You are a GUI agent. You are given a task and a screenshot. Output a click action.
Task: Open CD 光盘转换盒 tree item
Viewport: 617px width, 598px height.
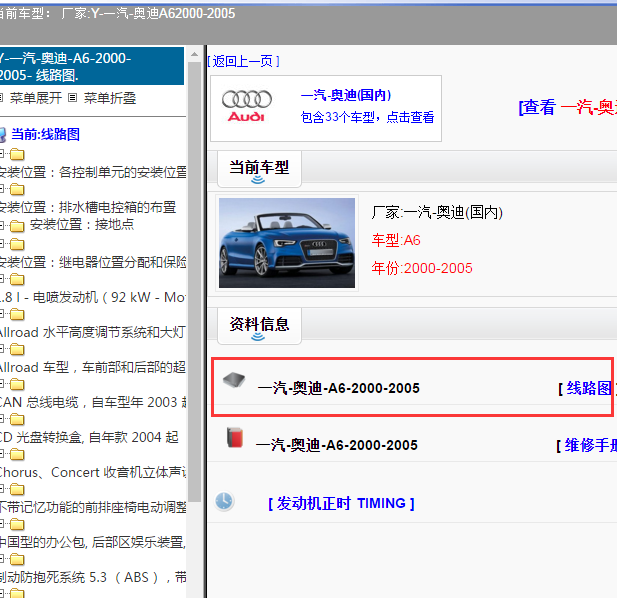[89, 437]
